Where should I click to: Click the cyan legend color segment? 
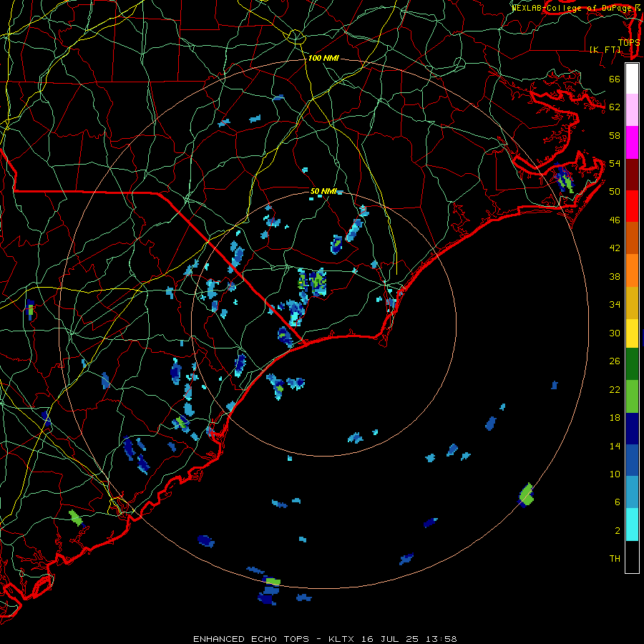pyautogui.click(x=632, y=525)
